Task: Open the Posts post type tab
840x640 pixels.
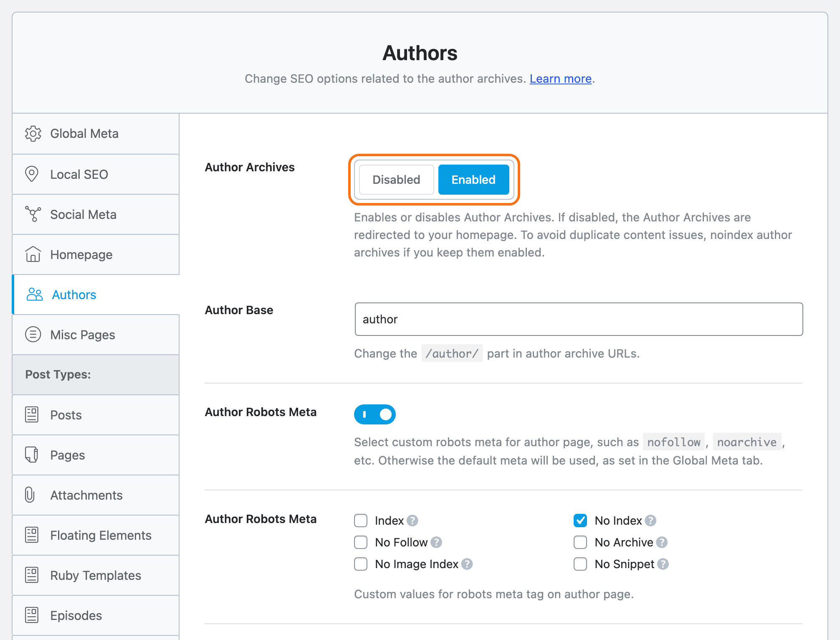Action: tap(96, 414)
